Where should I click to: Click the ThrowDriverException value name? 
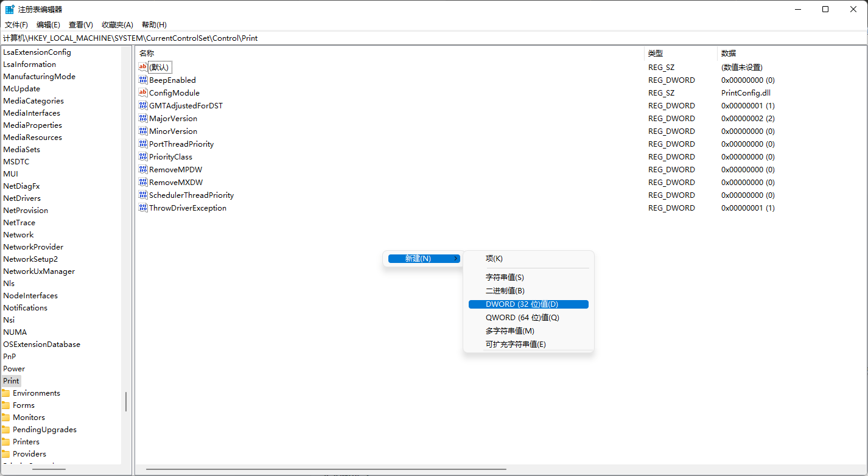tap(187, 208)
